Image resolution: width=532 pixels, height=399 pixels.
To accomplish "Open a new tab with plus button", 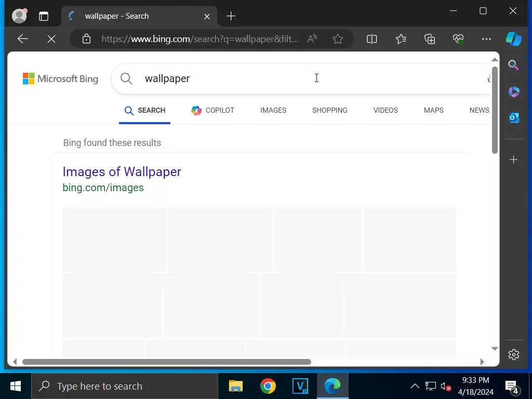I will point(231,16).
